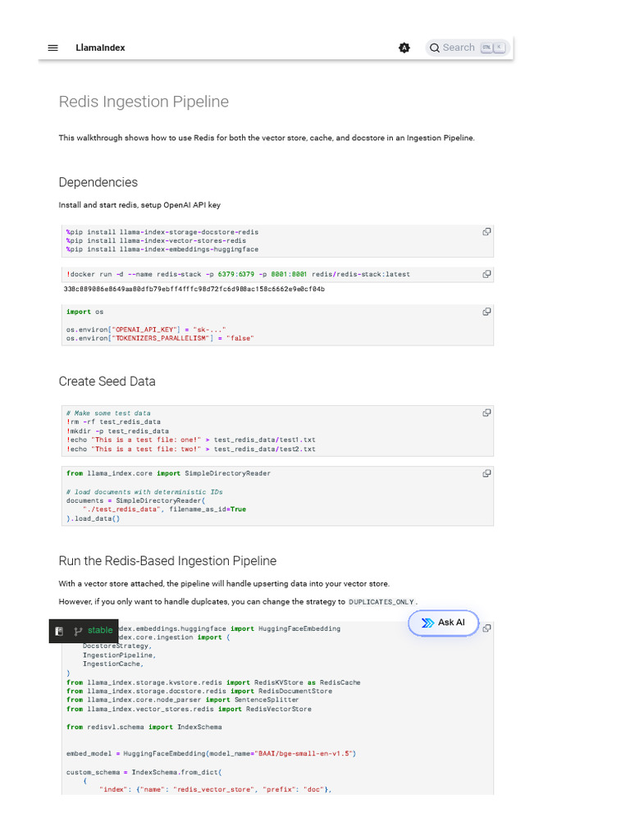
Task: Copy the docker run command block
Action: (486, 274)
